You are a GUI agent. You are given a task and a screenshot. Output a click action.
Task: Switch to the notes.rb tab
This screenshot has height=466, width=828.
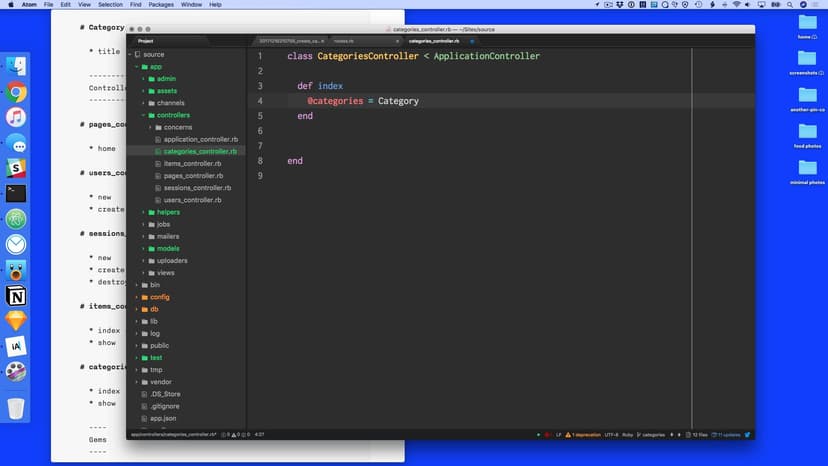tap(345, 41)
